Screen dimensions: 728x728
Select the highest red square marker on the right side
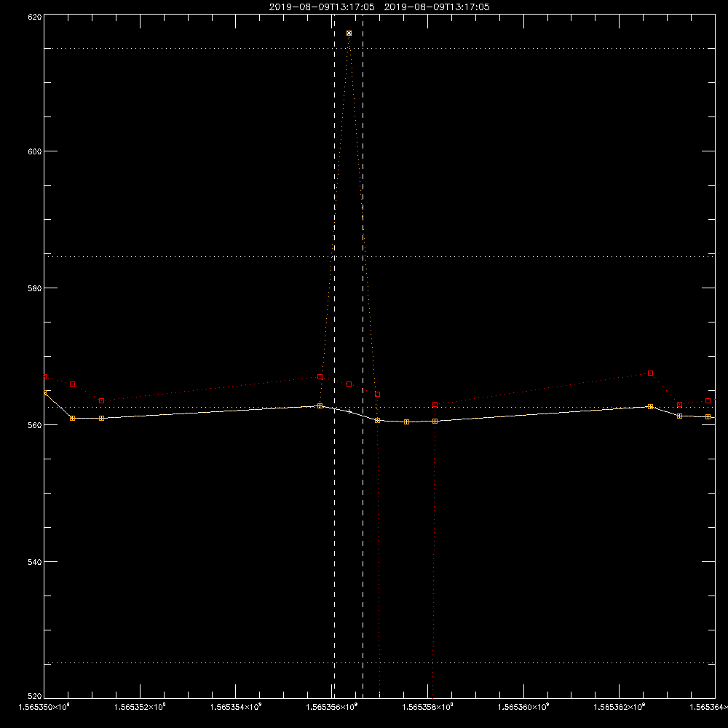click(x=650, y=373)
